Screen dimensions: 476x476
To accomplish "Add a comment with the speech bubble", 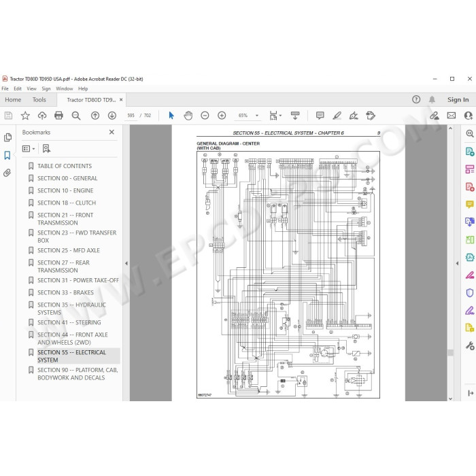I will (x=320, y=116).
